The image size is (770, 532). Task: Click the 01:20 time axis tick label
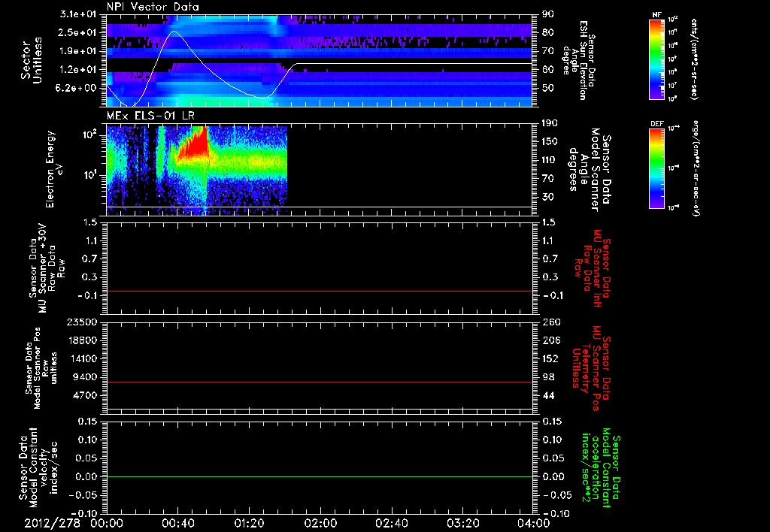[x=249, y=523]
